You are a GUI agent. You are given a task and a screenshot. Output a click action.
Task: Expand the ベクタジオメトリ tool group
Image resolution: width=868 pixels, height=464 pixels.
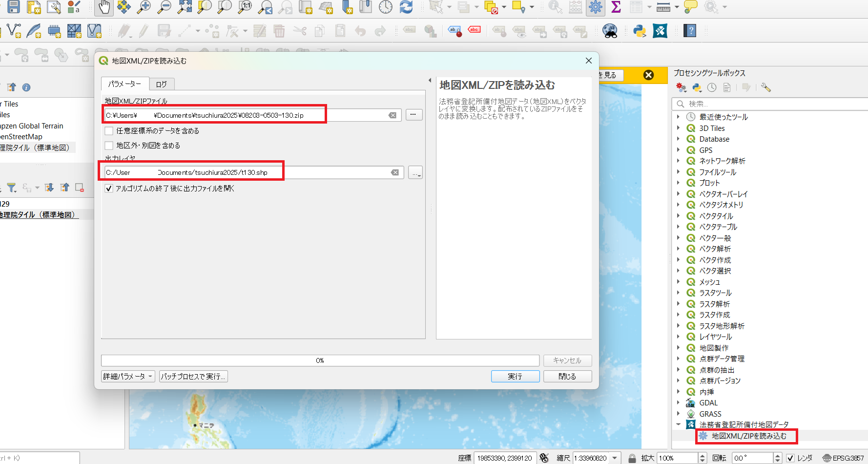coord(678,205)
